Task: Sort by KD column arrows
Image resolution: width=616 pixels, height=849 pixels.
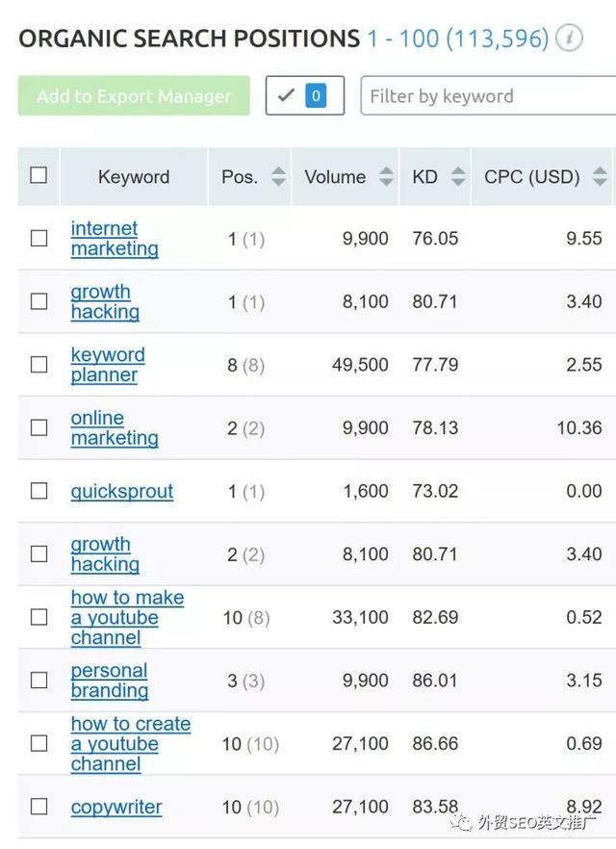Action: (x=458, y=176)
